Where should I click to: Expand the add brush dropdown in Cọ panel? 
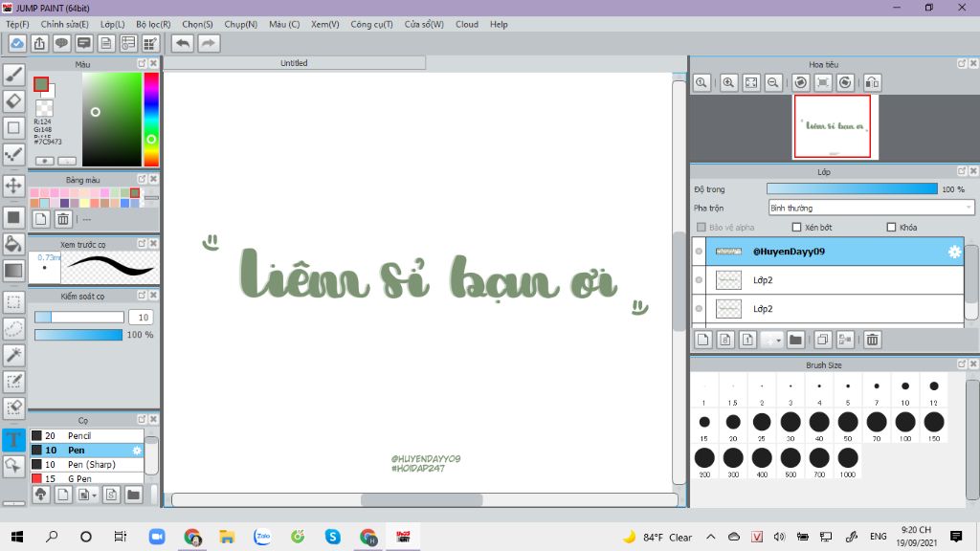coord(86,495)
